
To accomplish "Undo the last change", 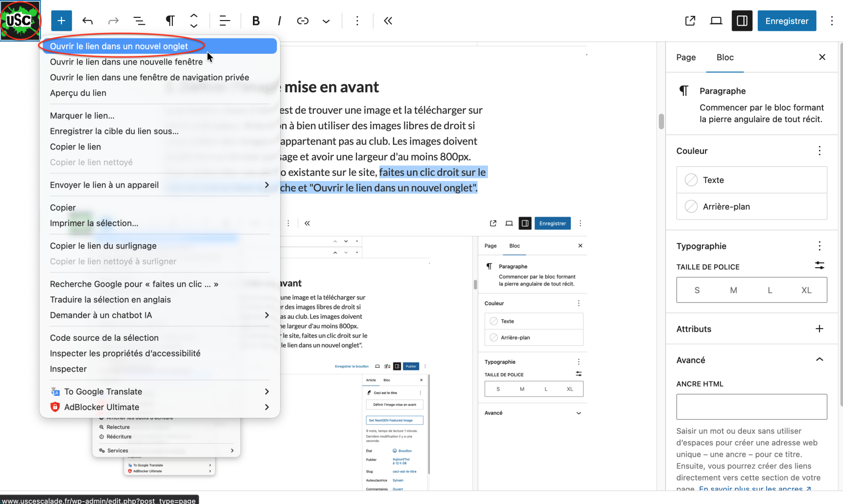I will click(88, 21).
